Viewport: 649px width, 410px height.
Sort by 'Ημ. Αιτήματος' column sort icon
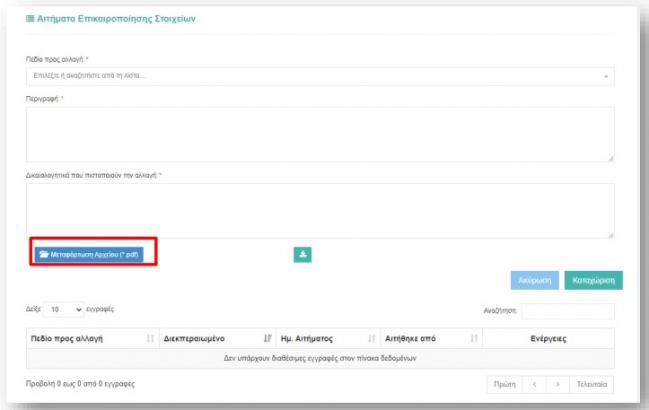[x=370, y=339]
